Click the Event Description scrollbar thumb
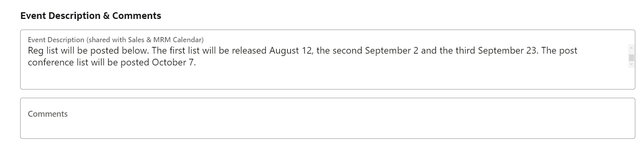The height and width of the screenshot is (166, 644). click(x=631, y=58)
